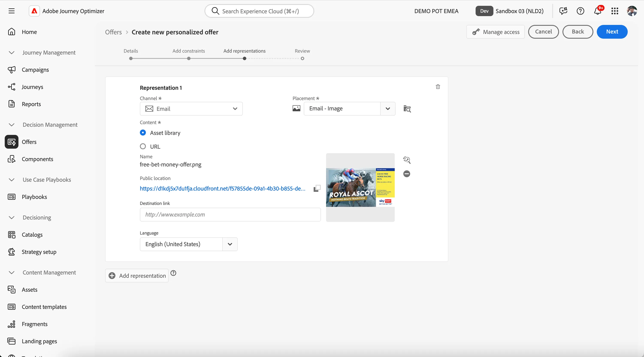644x357 pixels.
Task: Click Add representation button
Action: (137, 276)
